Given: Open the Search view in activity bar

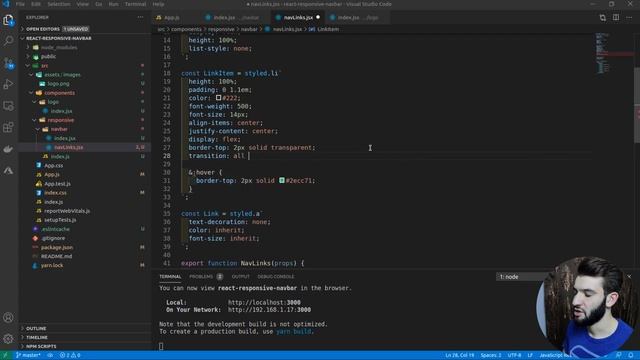Looking at the screenshot, I should 8,40.
